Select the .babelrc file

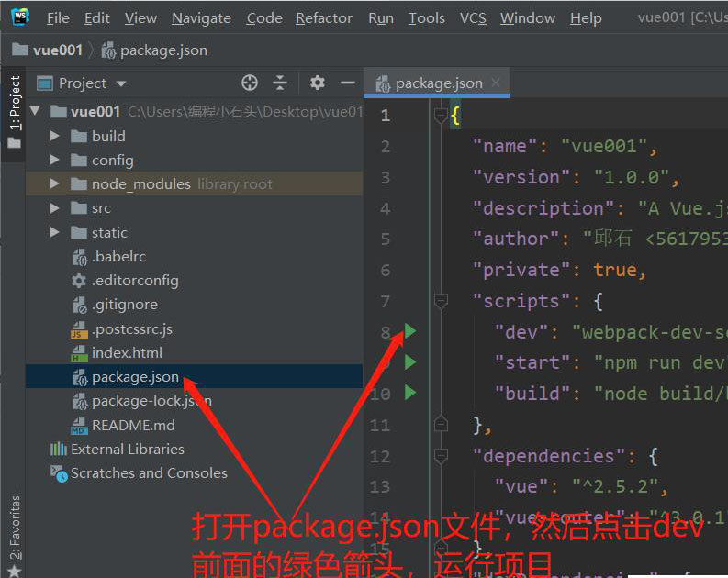pyautogui.click(x=194, y=257)
